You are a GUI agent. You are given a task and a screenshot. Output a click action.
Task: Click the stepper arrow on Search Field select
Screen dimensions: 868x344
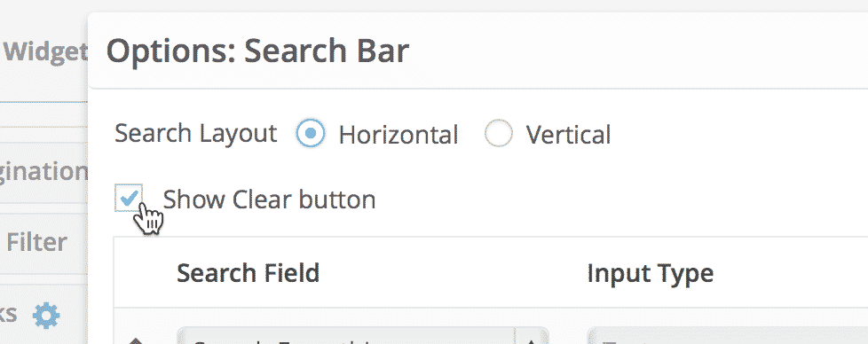click(x=531, y=338)
